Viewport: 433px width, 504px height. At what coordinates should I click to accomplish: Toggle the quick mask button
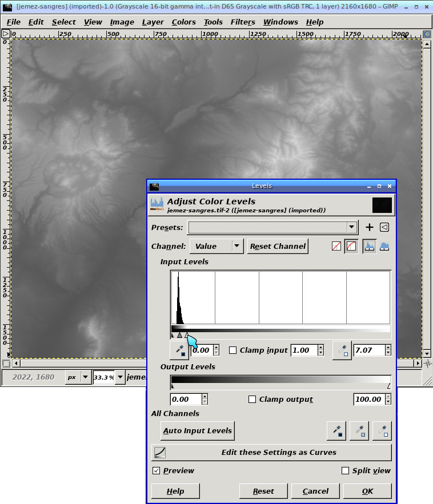[x=6, y=364]
